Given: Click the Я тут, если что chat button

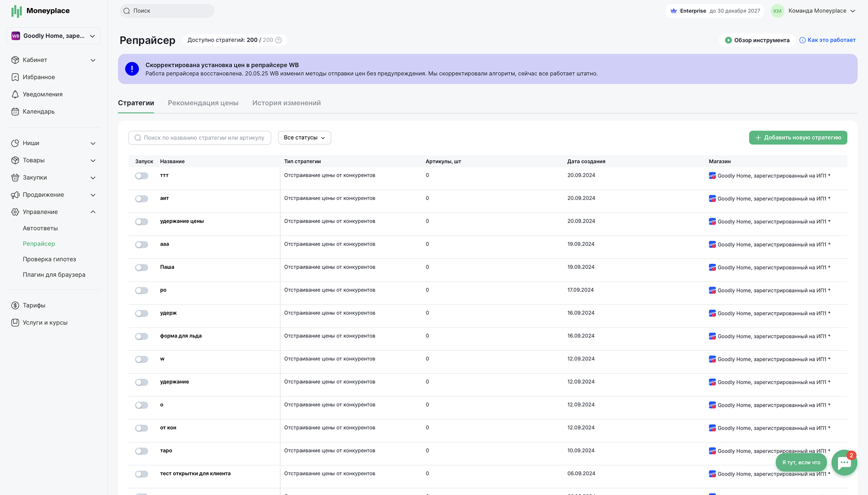Looking at the screenshot, I should point(801,462).
